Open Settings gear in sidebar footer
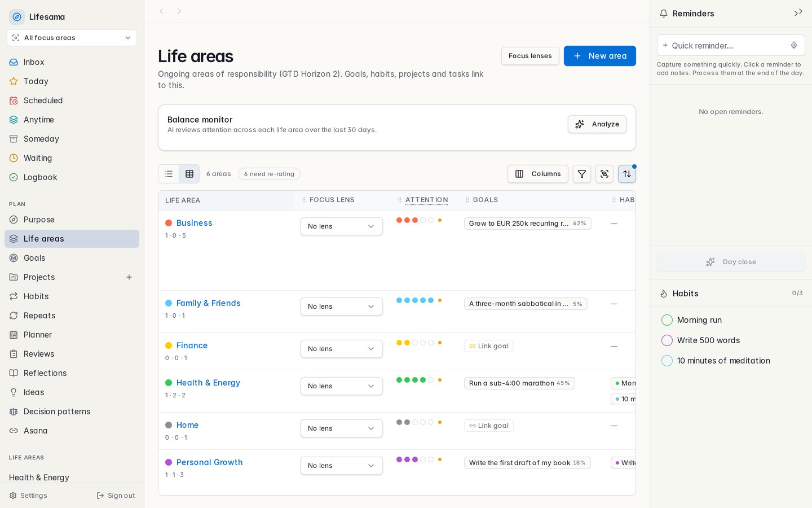 28,496
